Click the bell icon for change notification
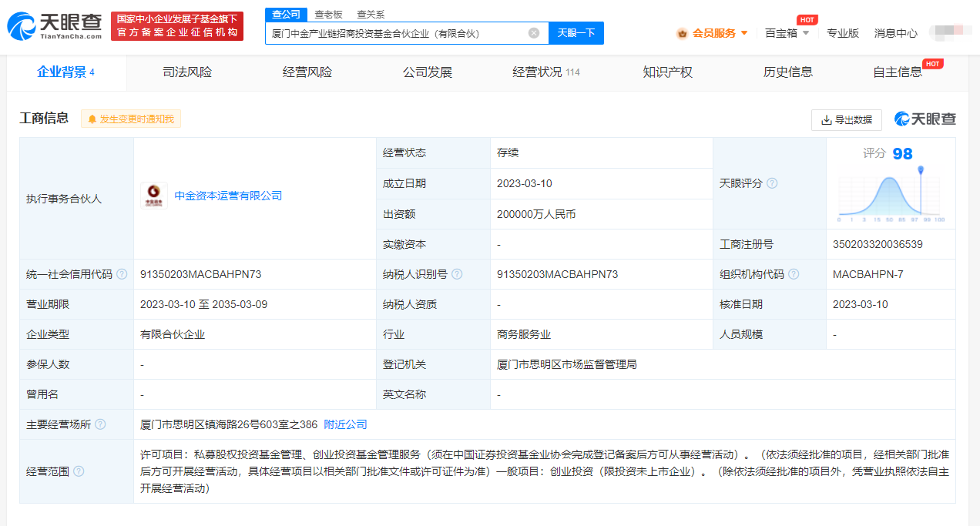Image resolution: width=980 pixels, height=526 pixels. (x=92, y=119)
